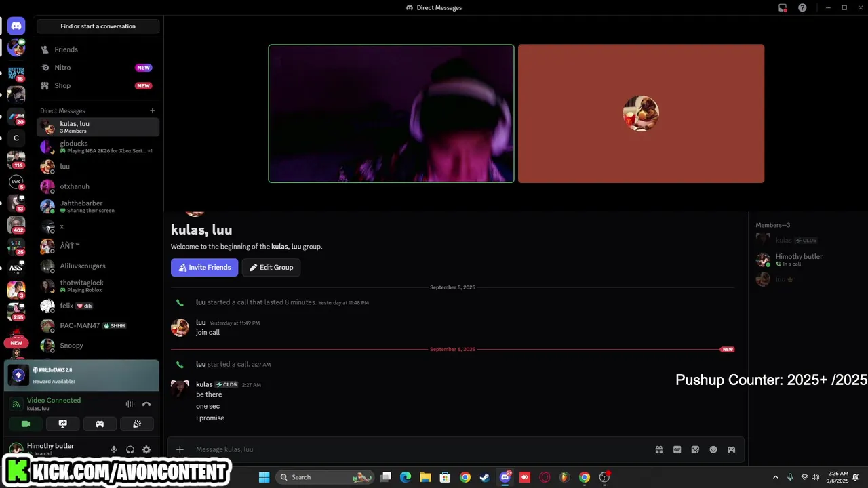Open DM with gioducks
Screen dimensions: 868x488
(98, 146)
